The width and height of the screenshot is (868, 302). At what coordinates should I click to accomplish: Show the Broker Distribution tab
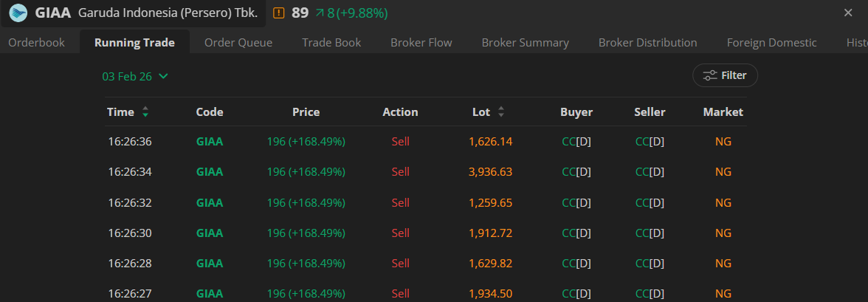click(647, 42)
